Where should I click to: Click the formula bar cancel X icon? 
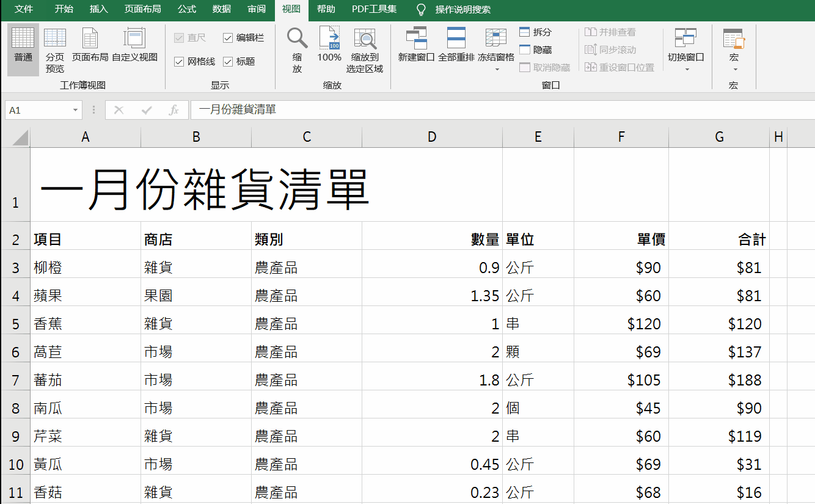click(119, 110)
